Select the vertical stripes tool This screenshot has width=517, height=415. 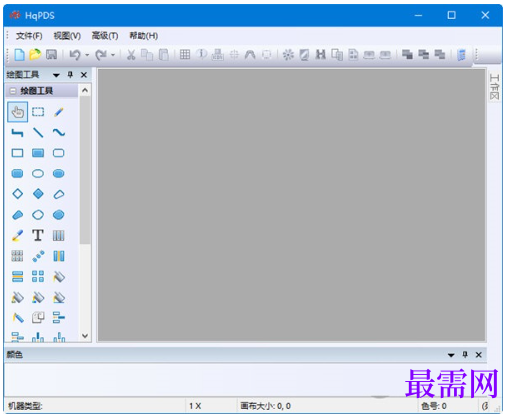pos(59,235)
